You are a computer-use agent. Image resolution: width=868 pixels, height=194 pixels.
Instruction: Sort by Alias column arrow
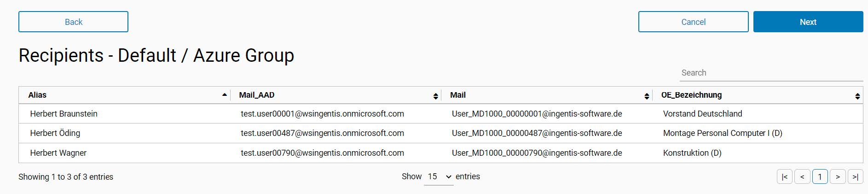coord(225,95)
